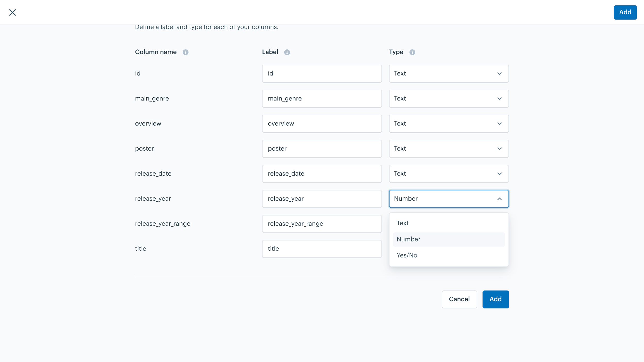Click the Add button in top header
Viewport: 644px width, 362px height.
[x=625, y=12]
